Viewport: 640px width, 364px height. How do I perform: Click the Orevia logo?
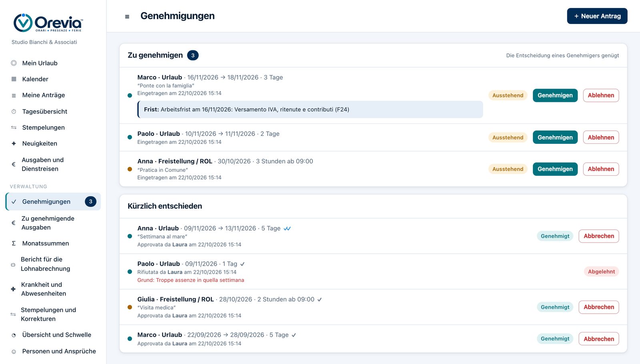48,23
